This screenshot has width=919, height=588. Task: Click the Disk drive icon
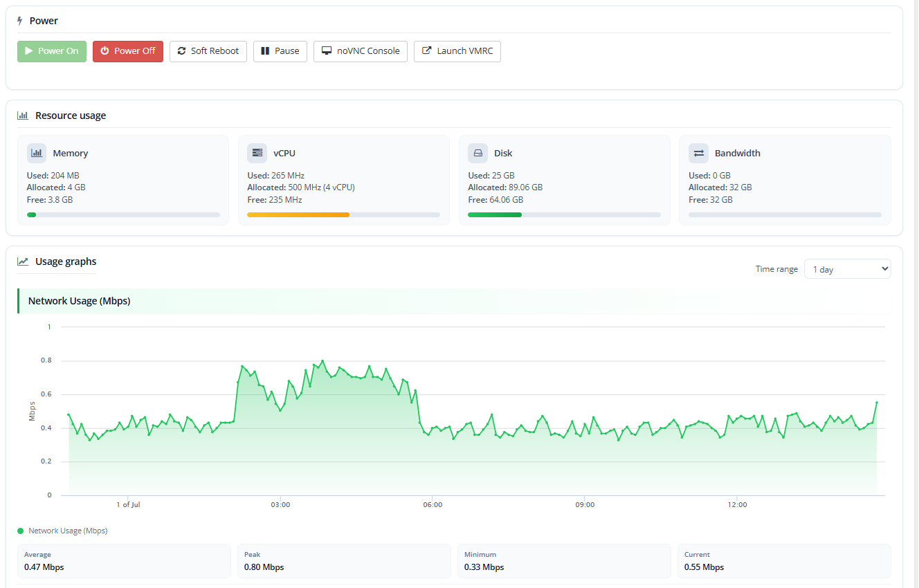(x=477, y=153)
